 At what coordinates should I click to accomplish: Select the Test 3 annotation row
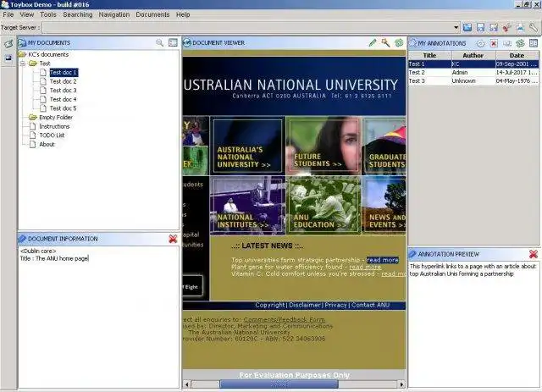coord(473,81)
